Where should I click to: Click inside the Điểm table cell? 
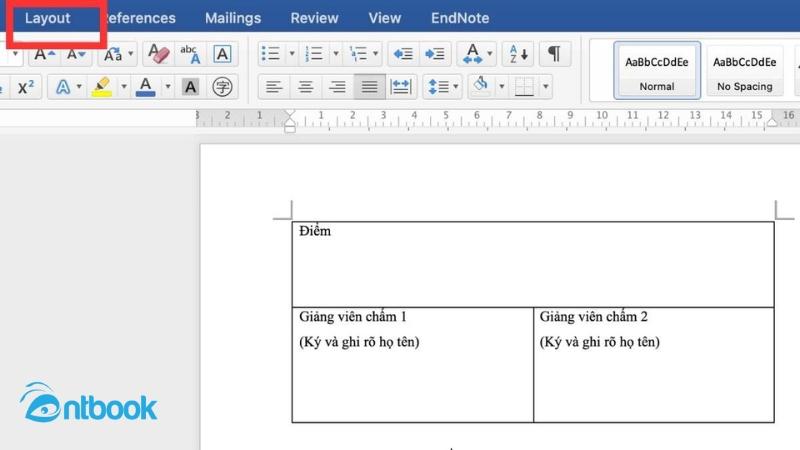pos(533,264)
